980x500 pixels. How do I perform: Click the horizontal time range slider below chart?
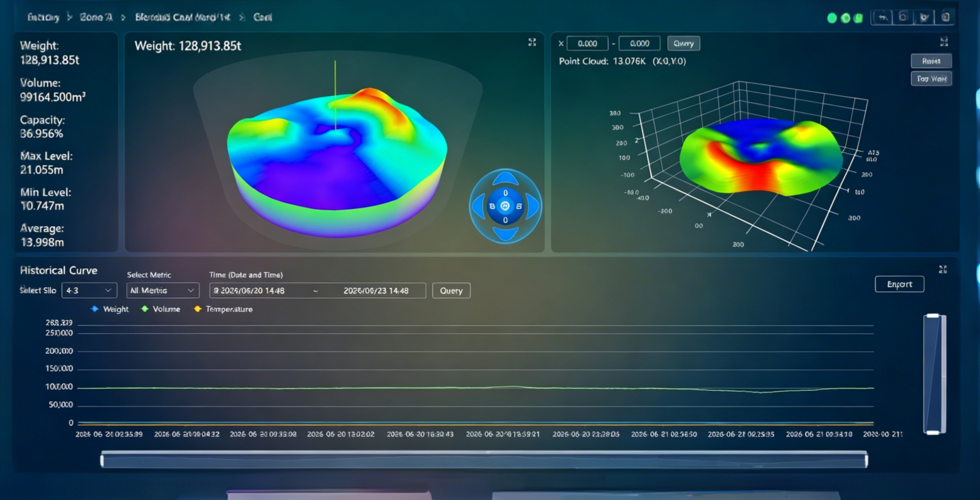pos(484,460)
